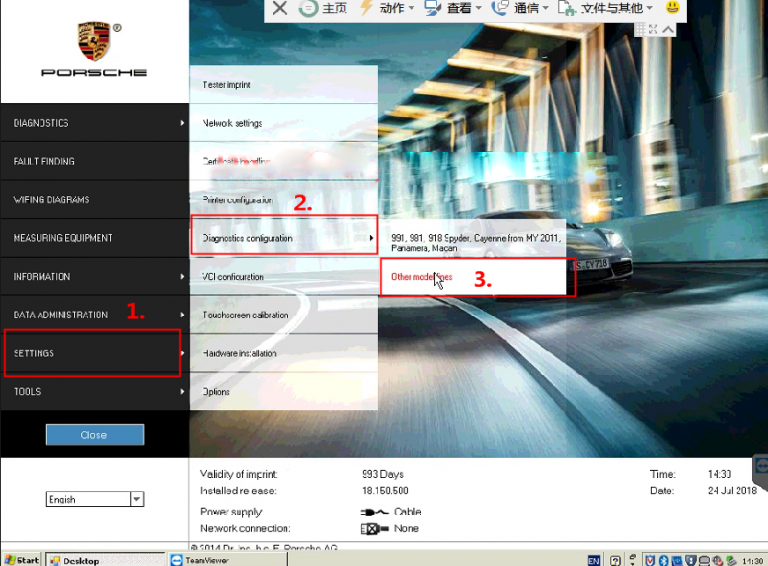Open Certificate handling entry
This screenshot has width=768, height=566.
284,161
